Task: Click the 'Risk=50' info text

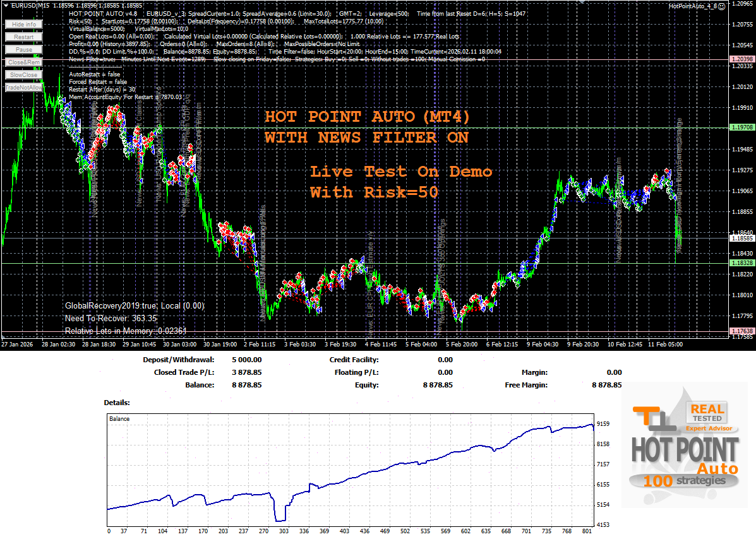Action: pos(80,21)
